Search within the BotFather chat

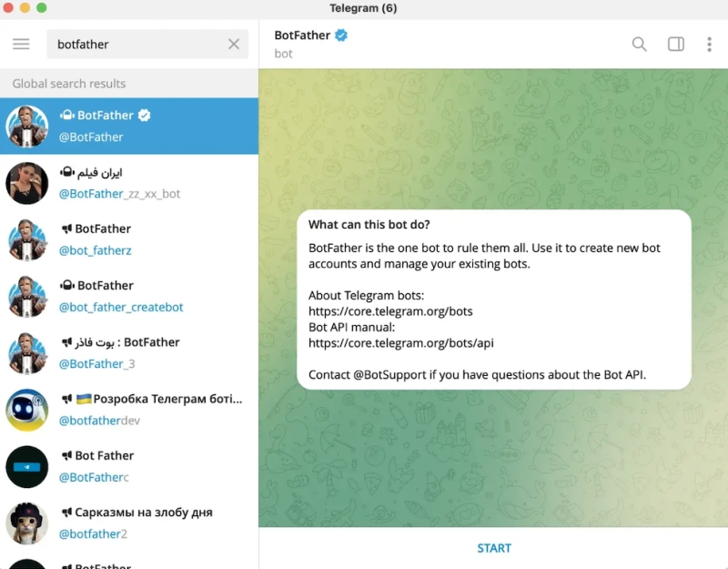pos(639,44)
